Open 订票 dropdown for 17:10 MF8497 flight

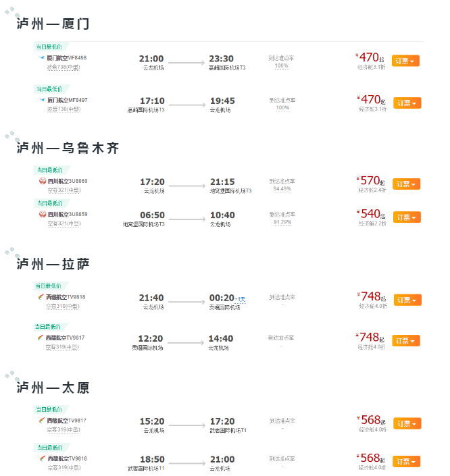tap(407, 103)
